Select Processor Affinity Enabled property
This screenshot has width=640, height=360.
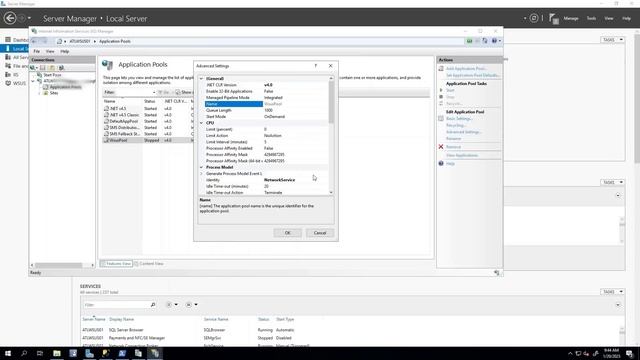pyautogui.click(x=266, y=148)
